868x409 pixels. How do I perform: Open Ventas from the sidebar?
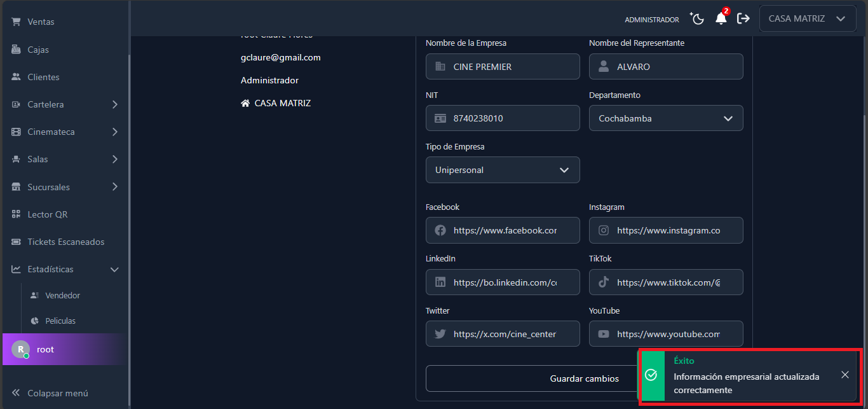(41, 22)
